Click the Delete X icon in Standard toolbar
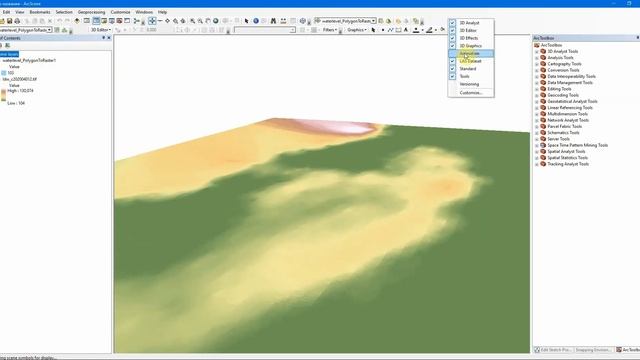This screenshot has width=640, height=360. (50, 21)
